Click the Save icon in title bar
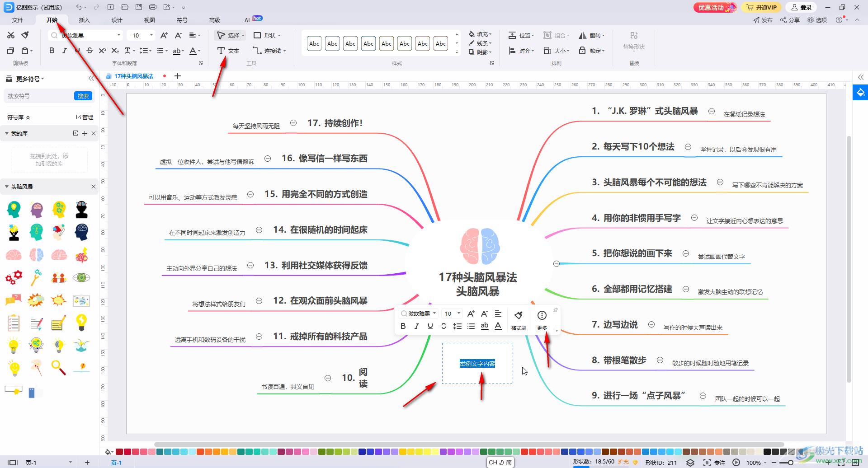 139,7
